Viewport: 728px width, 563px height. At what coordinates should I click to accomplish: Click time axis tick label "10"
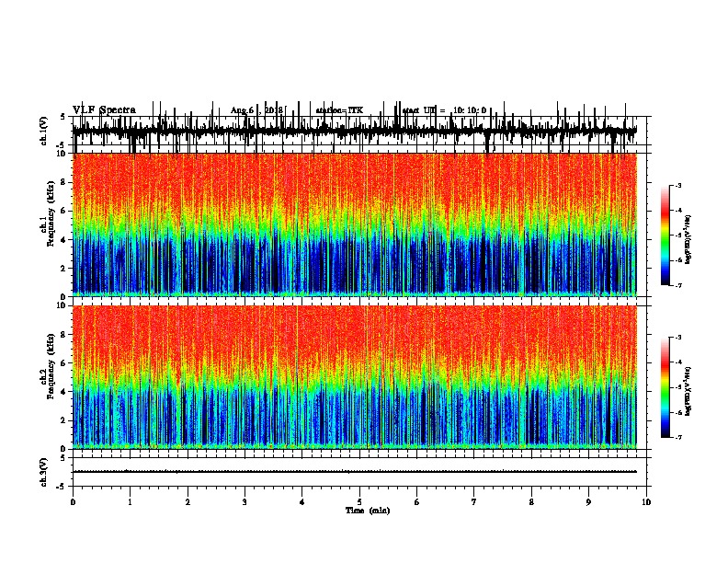646,502
